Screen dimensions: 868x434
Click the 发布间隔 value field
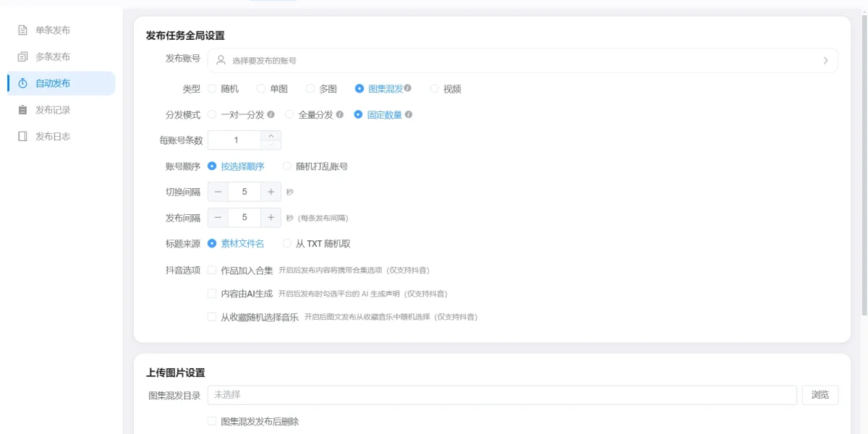click(244, 217)
